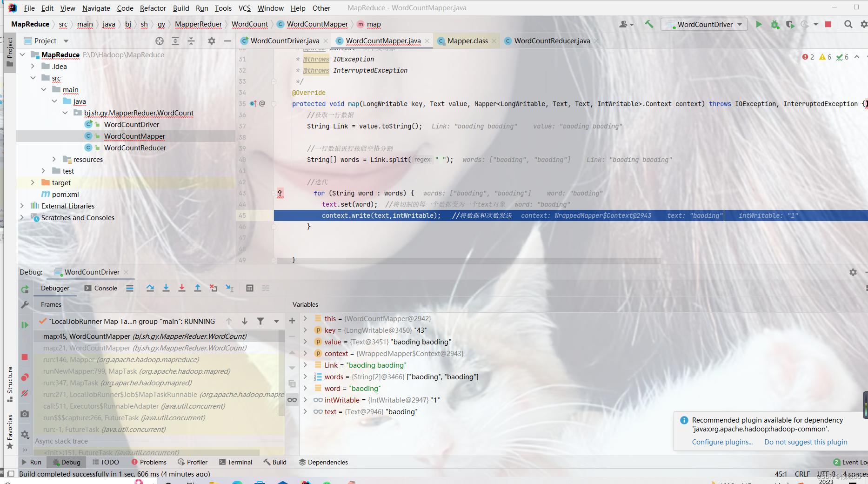Expand the .idea folder

click(33, 66)
